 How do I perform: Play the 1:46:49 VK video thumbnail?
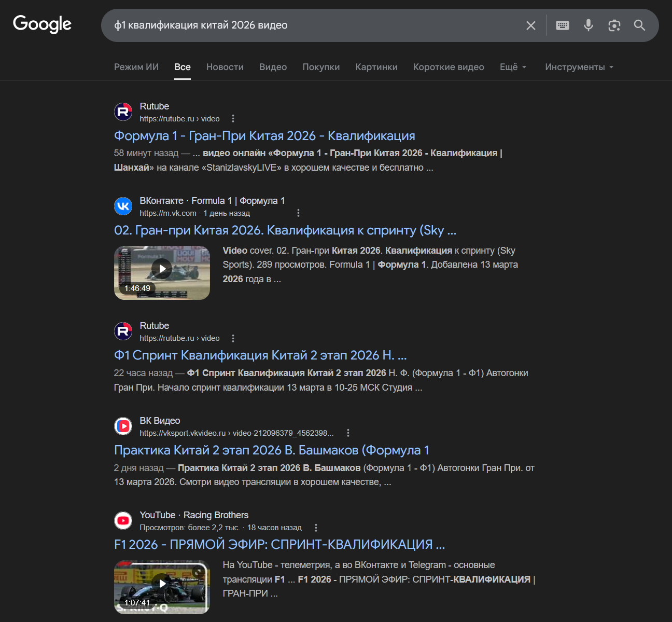162,273
